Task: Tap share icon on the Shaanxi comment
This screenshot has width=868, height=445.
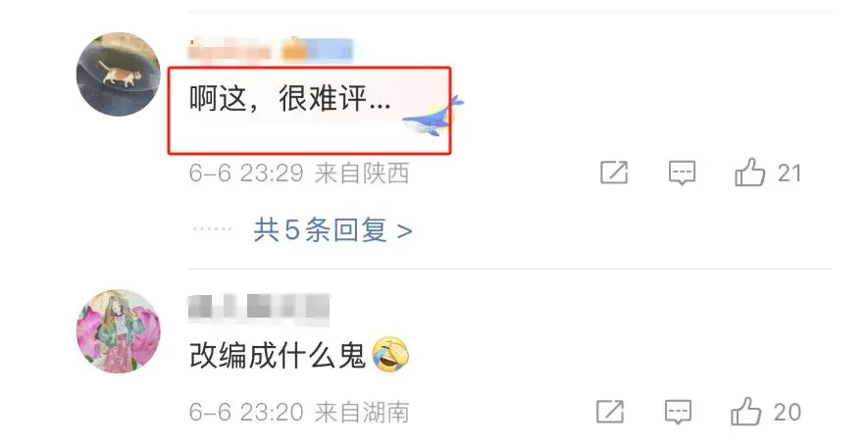Action: tap(614, 173)
